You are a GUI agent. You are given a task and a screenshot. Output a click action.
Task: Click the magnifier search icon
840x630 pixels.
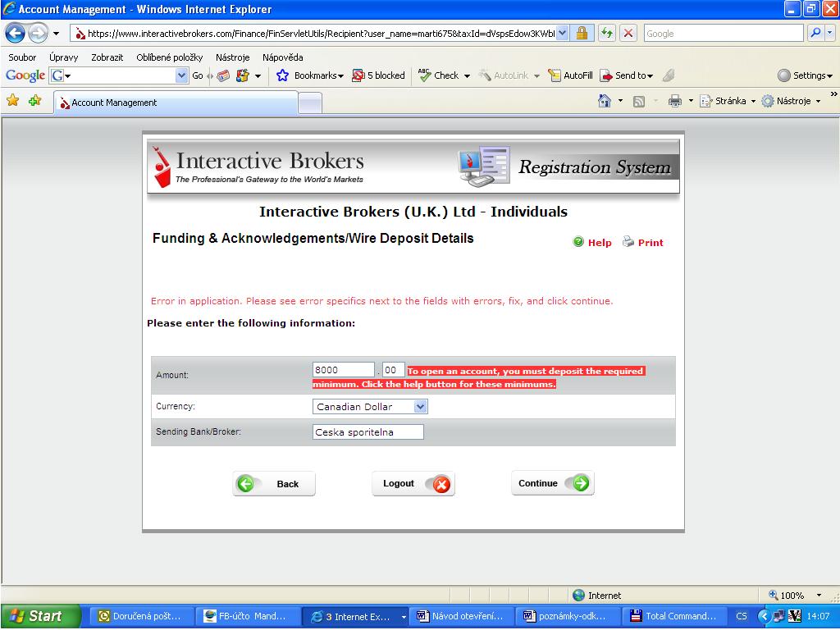815,33
